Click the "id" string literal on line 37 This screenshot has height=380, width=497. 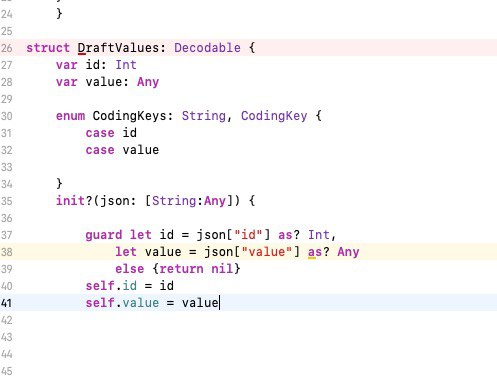click(x=248, y=235)
